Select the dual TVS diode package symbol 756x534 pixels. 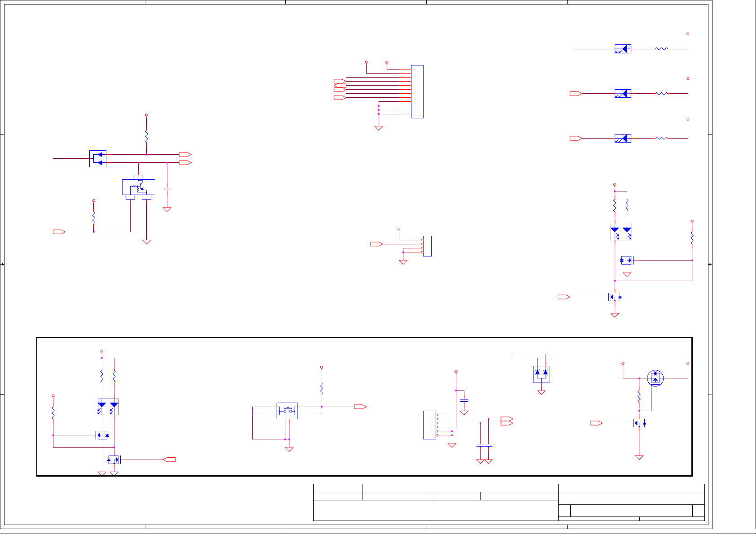[x=542, y=374]
